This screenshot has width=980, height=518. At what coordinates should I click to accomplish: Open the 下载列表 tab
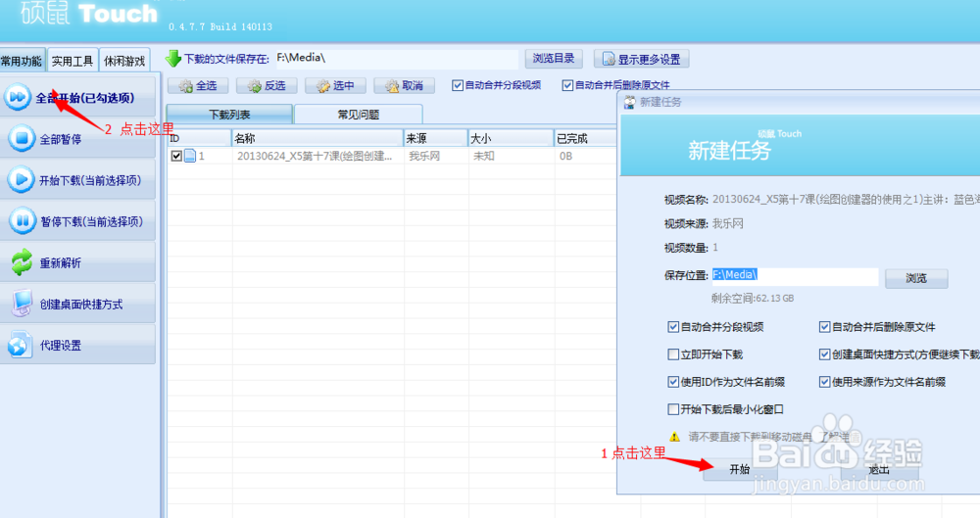pyautogui.click(x=229, y=115)
